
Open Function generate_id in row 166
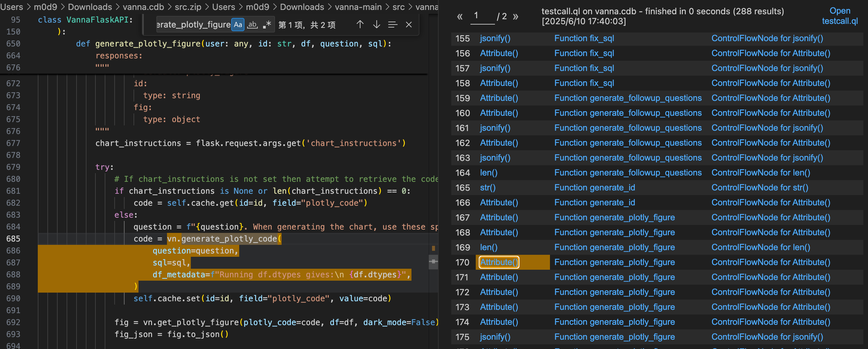(x=594, y=202)
